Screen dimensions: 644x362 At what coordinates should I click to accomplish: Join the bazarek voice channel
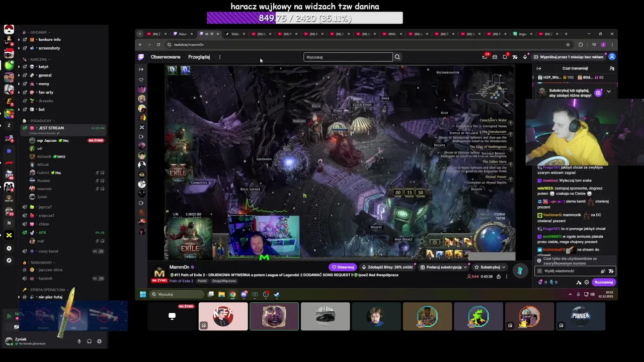45,278
